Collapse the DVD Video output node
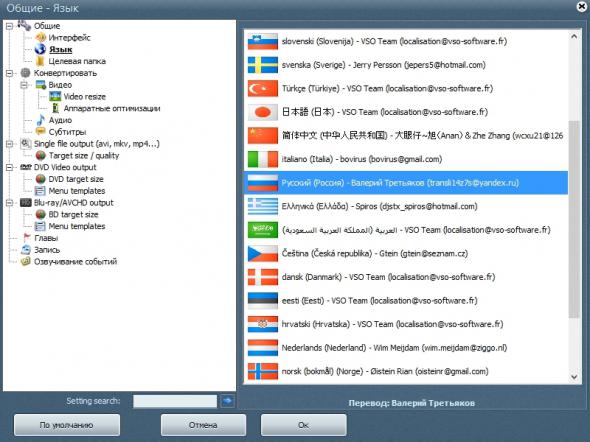The width and height of the screenshot is (590, 442). click(x=9, y=167)
